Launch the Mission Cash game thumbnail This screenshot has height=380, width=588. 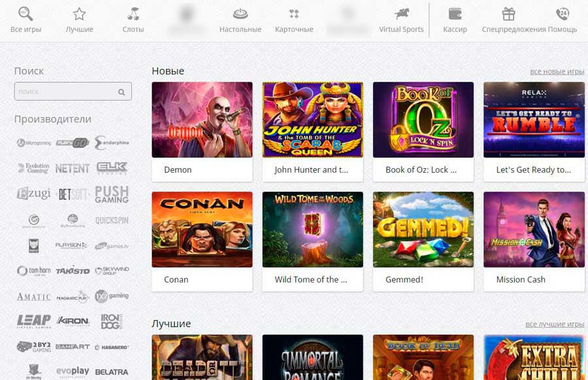pyautogui.click(x=534, y=230)
